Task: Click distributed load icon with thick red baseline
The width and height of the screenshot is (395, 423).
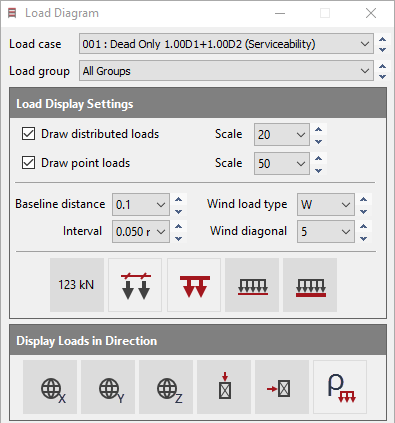Action: tap(310, 285)
